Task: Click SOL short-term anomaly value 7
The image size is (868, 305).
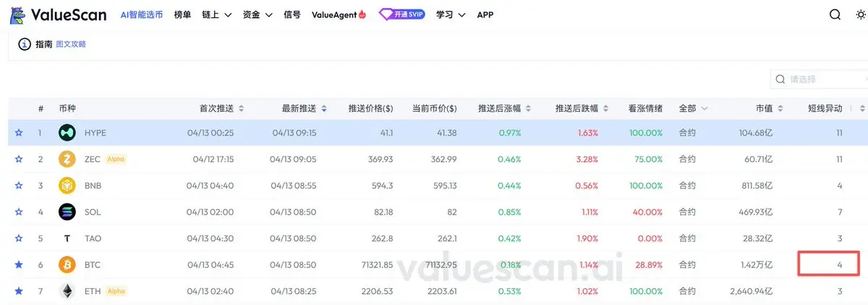Action: [x=840, y=212]
